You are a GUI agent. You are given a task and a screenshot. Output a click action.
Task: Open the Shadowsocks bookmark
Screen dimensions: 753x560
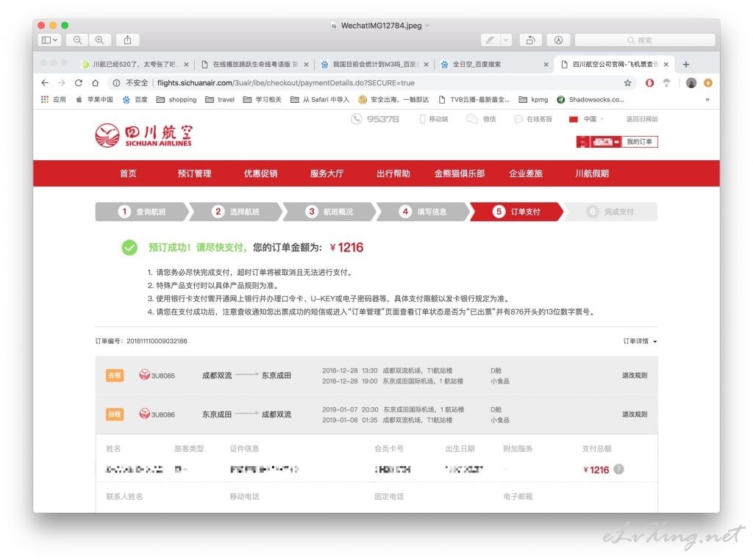(590, 100)
